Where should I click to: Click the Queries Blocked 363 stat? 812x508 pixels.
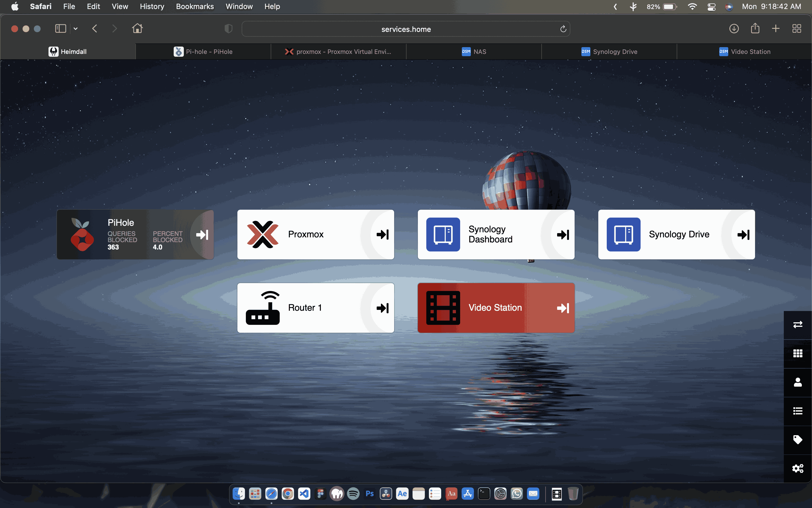tap(122, 240)
